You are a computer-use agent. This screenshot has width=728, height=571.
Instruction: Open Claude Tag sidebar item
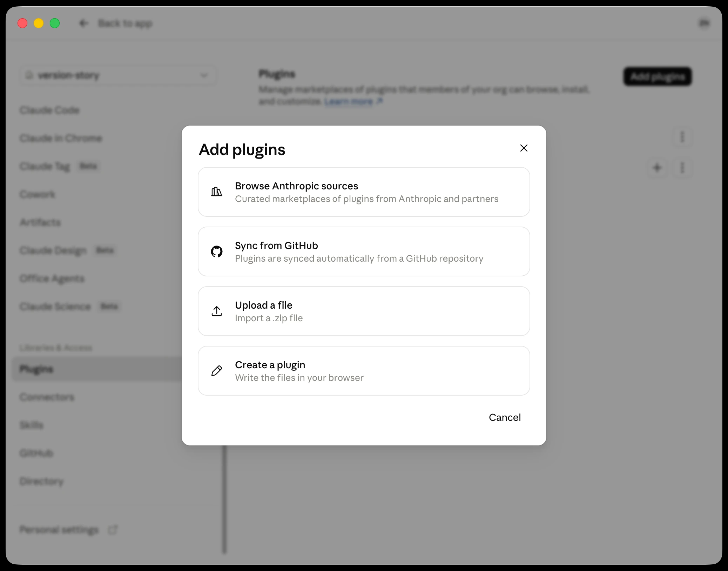(x=45, y=166)
